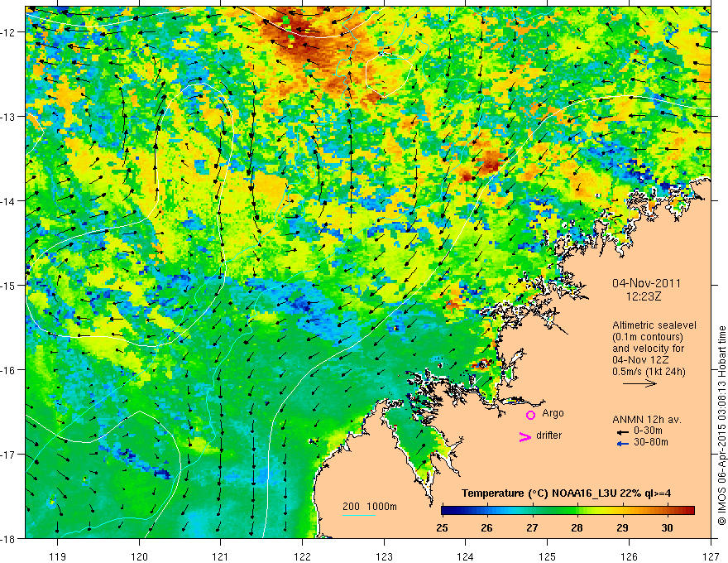This screenshot has width=728, height=563.
Task: Click latitude axis label -17
Action: coord(8,455)
